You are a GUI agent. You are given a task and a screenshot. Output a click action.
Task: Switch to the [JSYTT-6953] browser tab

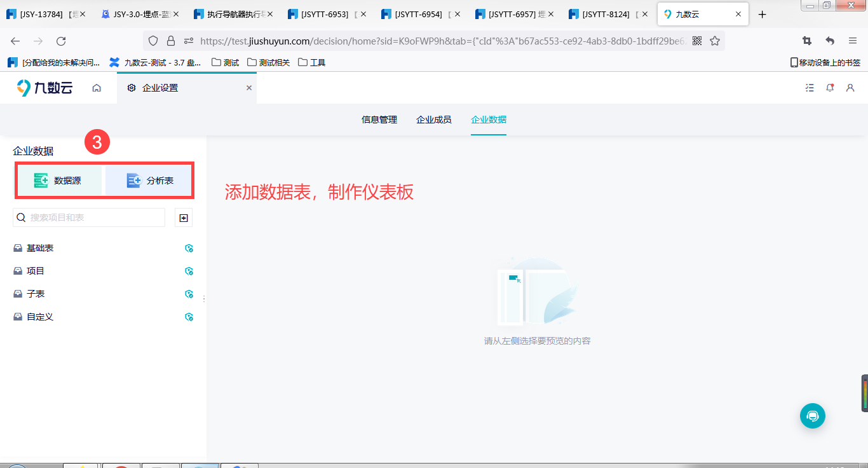pyautogui.click(x=327, y=14)
